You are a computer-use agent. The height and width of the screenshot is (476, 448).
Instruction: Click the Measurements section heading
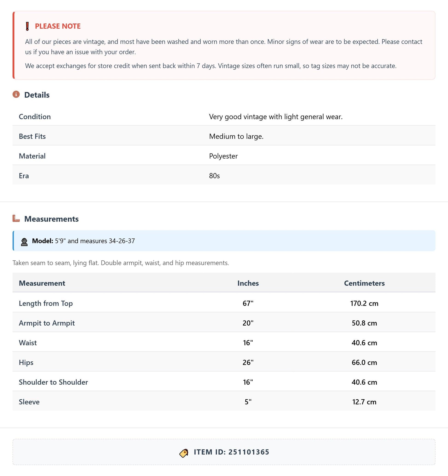[52, 219]
